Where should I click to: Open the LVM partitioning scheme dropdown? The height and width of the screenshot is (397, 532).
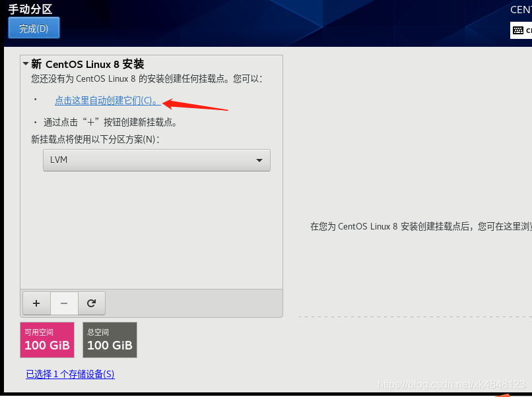[x=156, y=160]
